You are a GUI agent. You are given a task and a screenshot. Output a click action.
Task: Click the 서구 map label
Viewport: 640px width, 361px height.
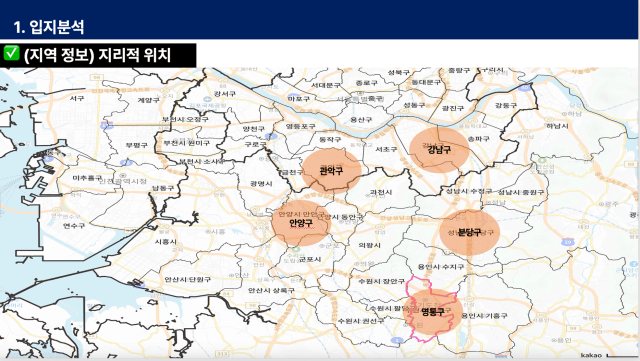pos(77,98)
